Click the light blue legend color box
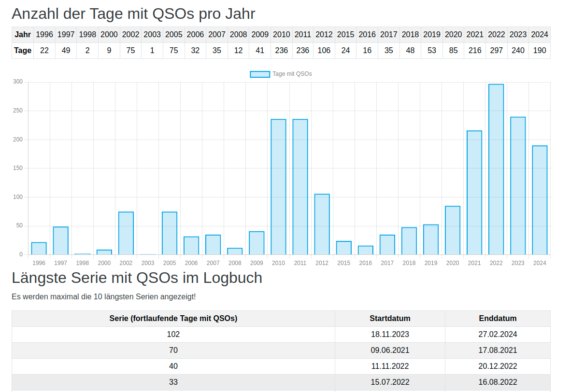The image size is (570, 392). [260, 74]
